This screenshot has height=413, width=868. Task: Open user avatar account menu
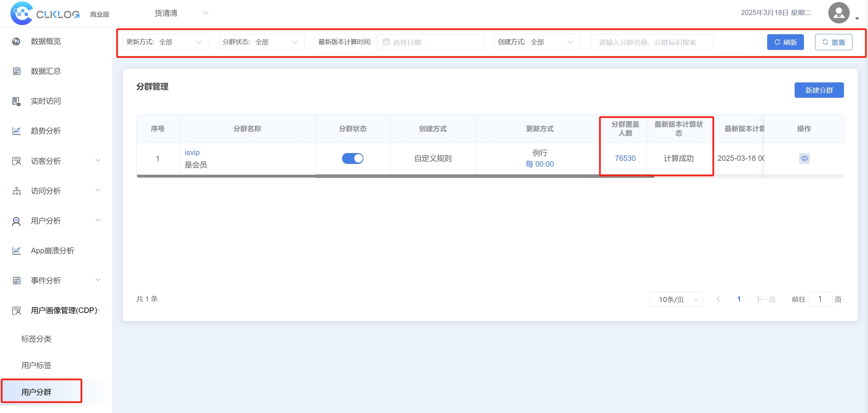pyautogui.click(x=838, y=13)
